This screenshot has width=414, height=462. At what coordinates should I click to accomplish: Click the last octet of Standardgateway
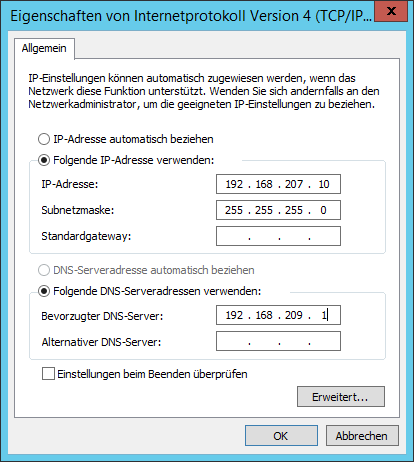tap(324, 236)
